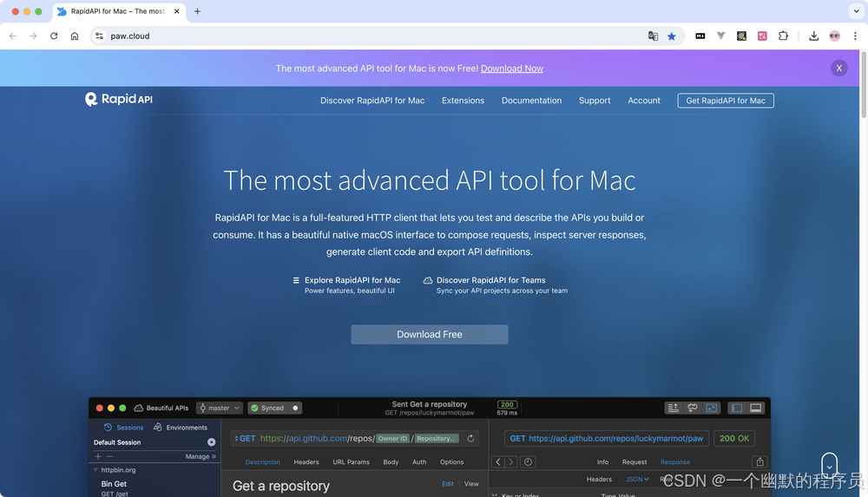This screenshot has width=868, height=497.
Task: Click the browser forward arrow
Action: [33, 36]
